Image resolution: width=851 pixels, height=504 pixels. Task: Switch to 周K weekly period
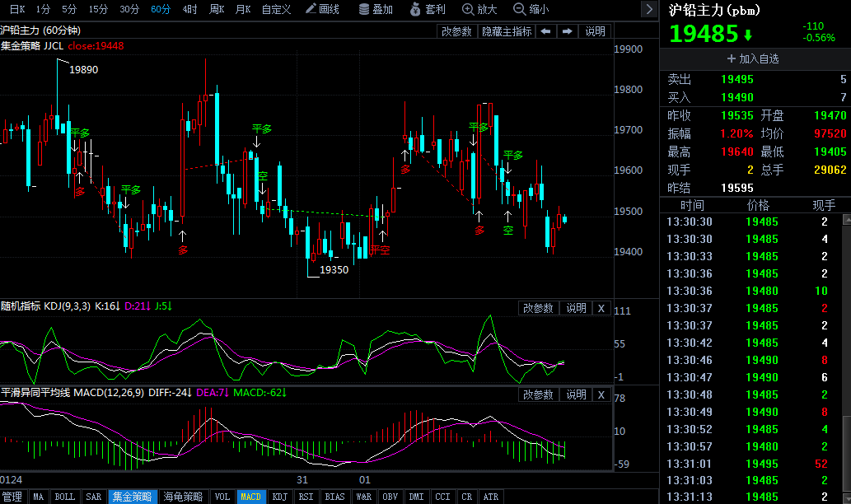pyautogui.click(x=217, y=9)
